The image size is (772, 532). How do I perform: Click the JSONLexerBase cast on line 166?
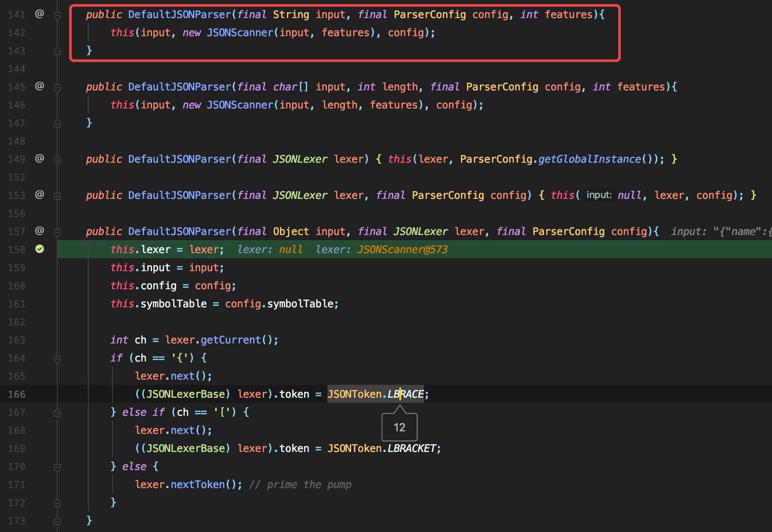pyautogui.click(x=185, y=394)
